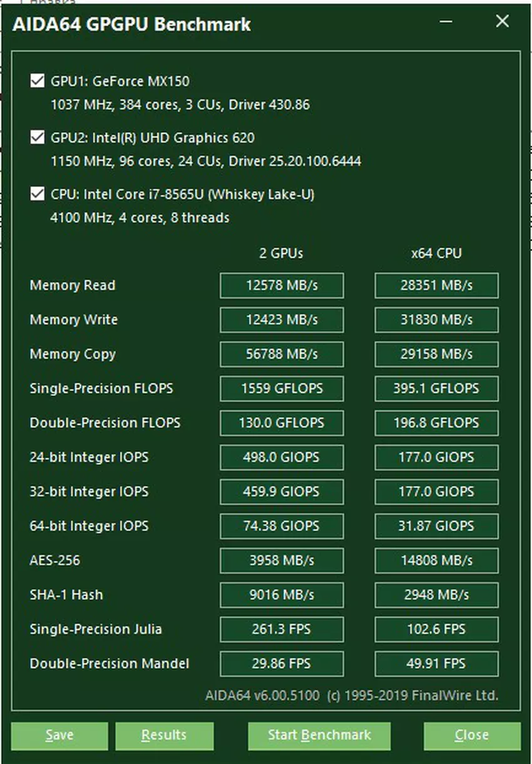Uncheck the GPU1 GeForce MX150 checkbox
Screen dimensions: 532x764
[37, 81]
